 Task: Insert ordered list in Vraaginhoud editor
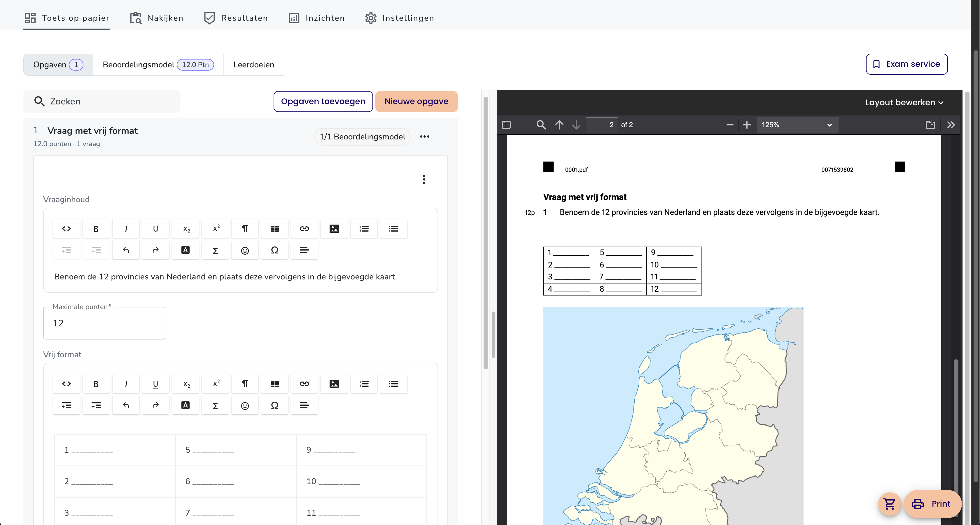pyautogui.click(x=364, y=229)
